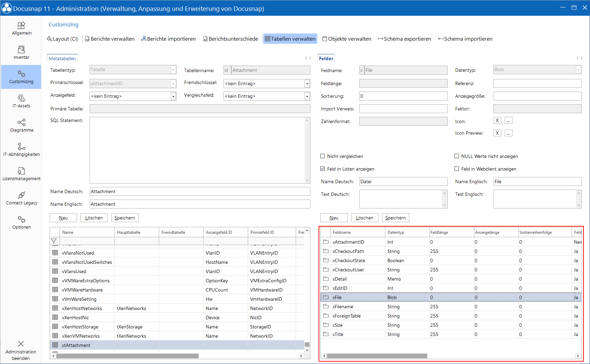Browse for Icon with ... button

tap(509, 120)
